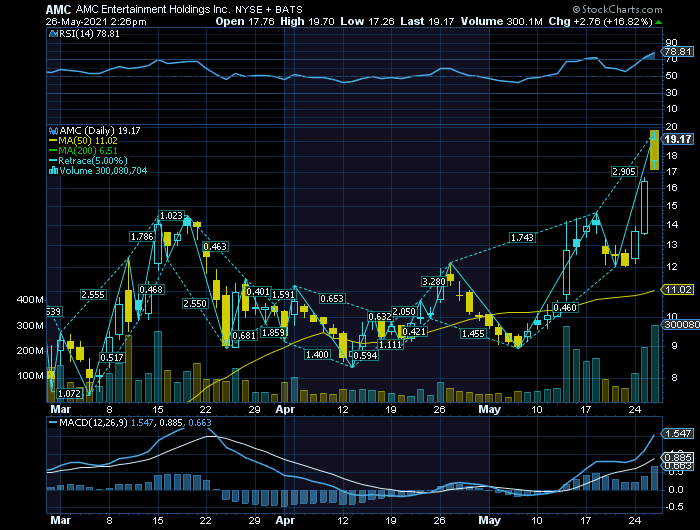Image resolution: width=700 pixels, height=530 pixels.
Task: Click the Last 19.17 header value
Action: tap(427, 21)
